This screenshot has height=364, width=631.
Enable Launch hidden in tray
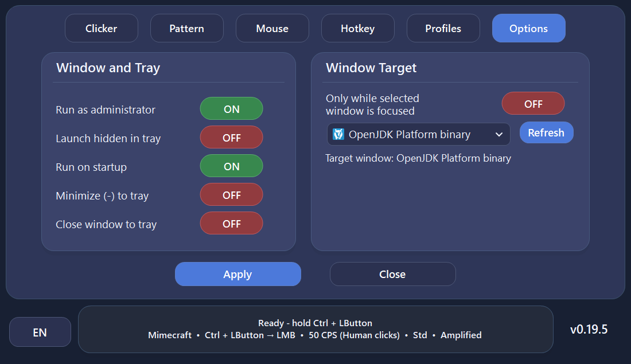click(231, 137)
